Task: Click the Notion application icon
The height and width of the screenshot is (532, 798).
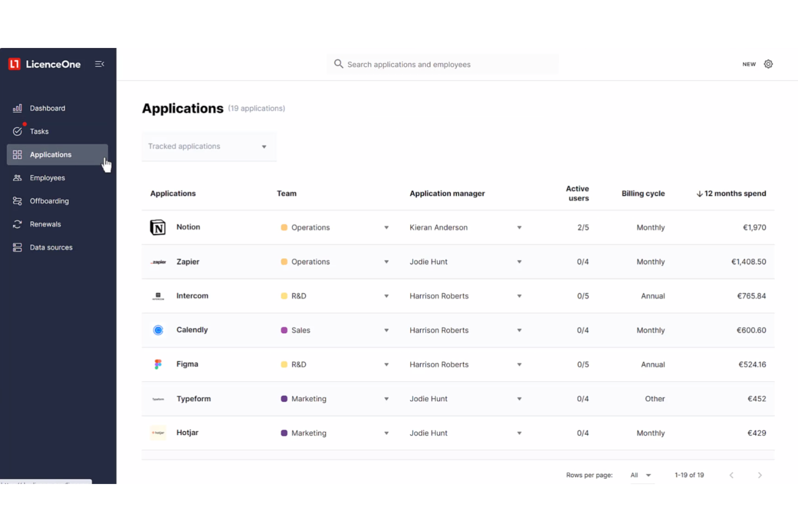Action: (158, 227)
